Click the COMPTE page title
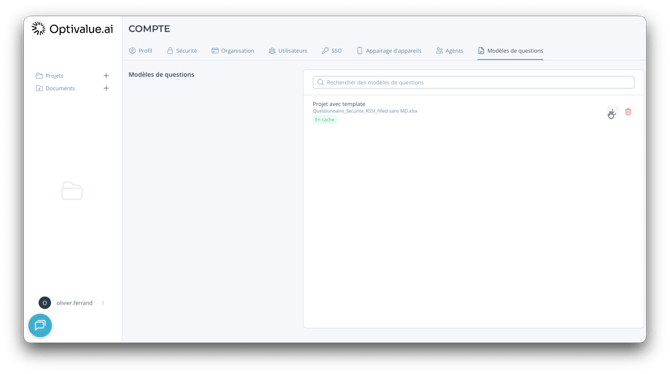 pyautogui.click(x=149, y=29)
